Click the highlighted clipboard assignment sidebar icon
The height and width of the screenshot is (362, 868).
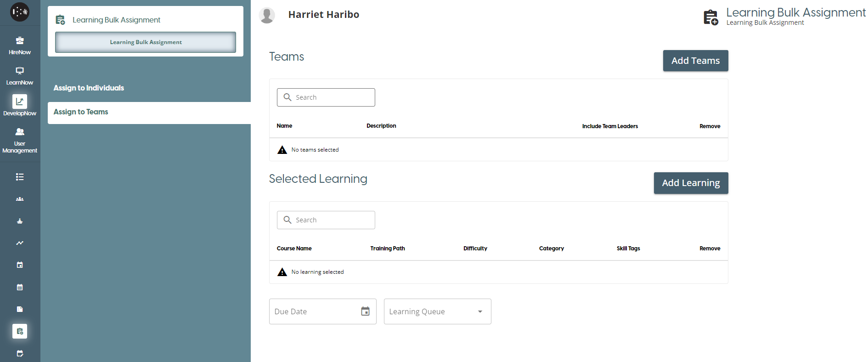(20, 331)
